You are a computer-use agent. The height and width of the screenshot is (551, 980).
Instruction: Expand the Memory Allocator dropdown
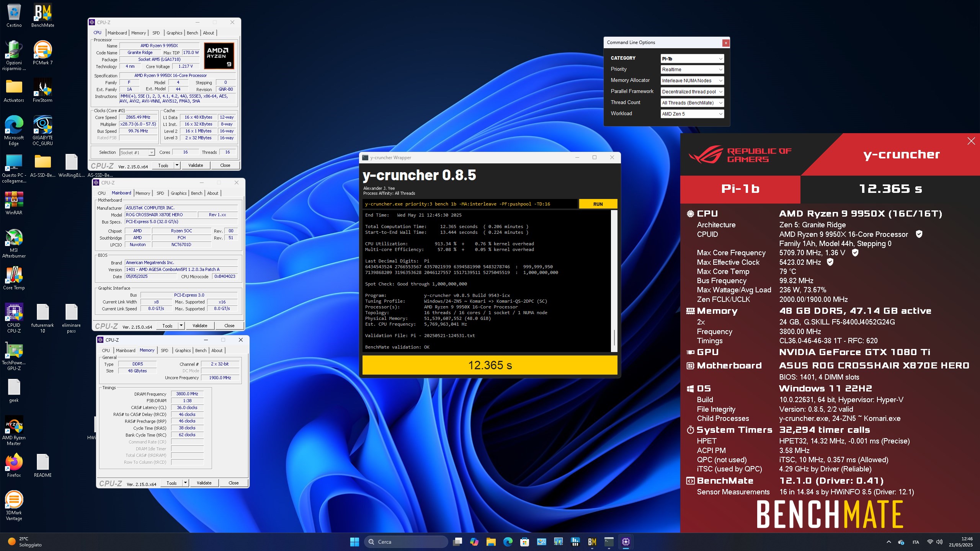pos(692,81)
